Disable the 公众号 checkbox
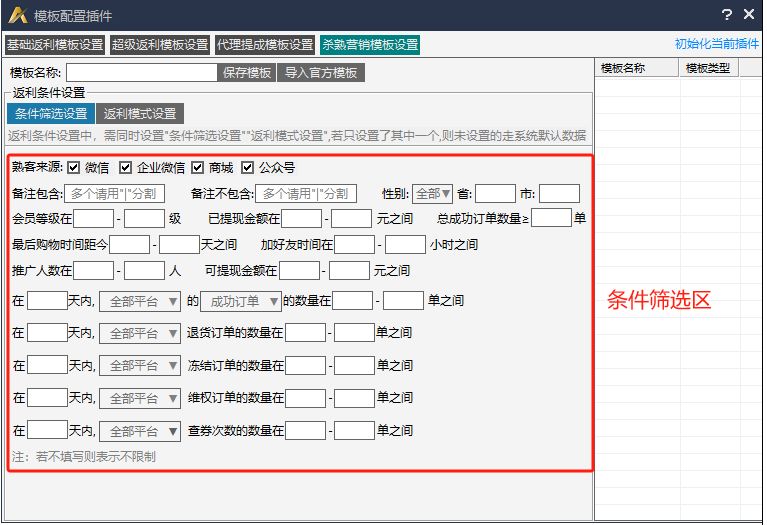 [248, 168]
